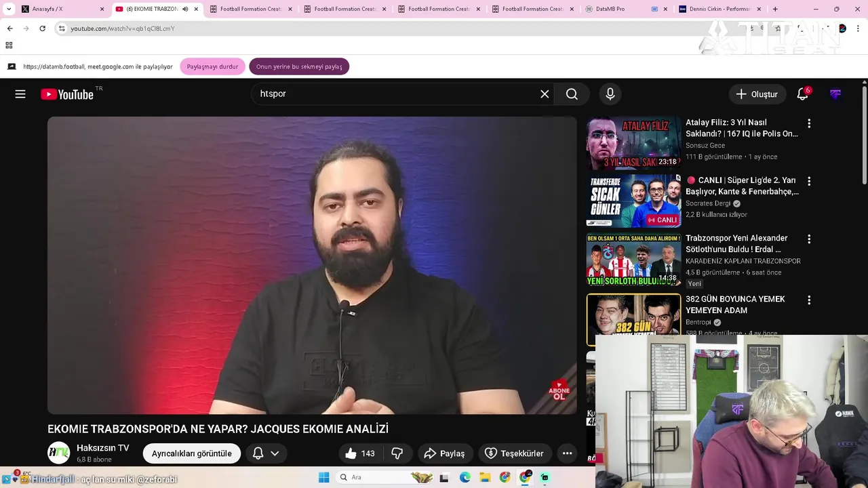Open options menu for the Trabzonspor Yeni Alexander video
Viewport: 868px width, 488px height.
(x=808, y=239)
